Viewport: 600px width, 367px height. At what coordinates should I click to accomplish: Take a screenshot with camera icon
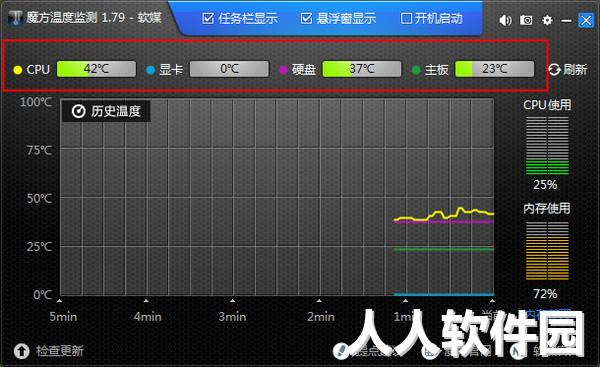pos(526,20)
